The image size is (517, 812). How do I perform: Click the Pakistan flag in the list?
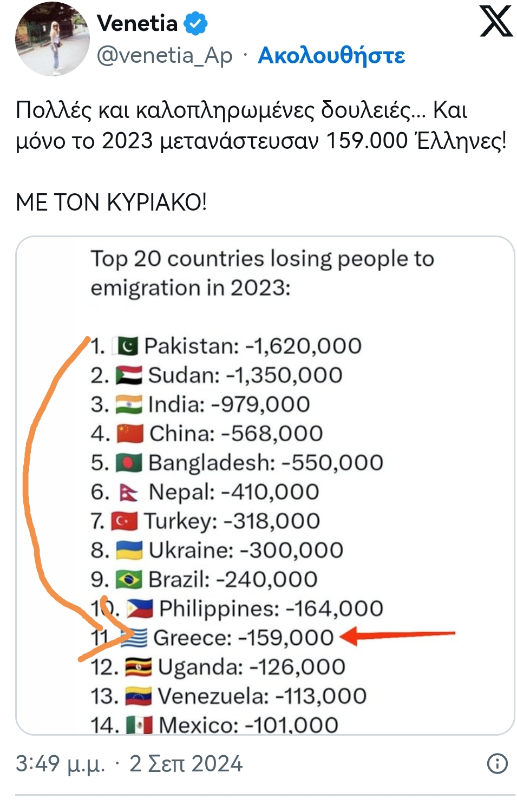pos(127,346)
